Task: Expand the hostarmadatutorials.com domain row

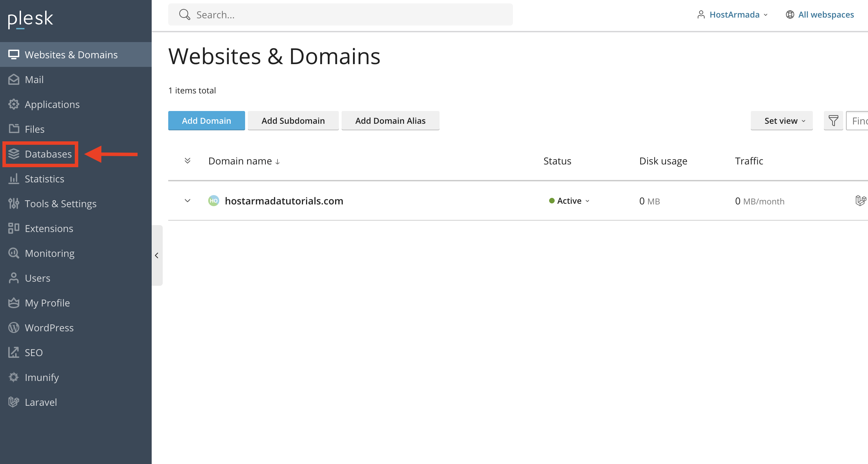Action: [x=188, y=201]
